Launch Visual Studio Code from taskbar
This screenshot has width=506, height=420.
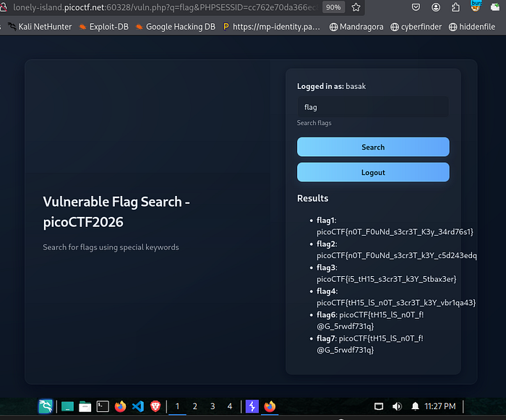[x=138, y=406]
